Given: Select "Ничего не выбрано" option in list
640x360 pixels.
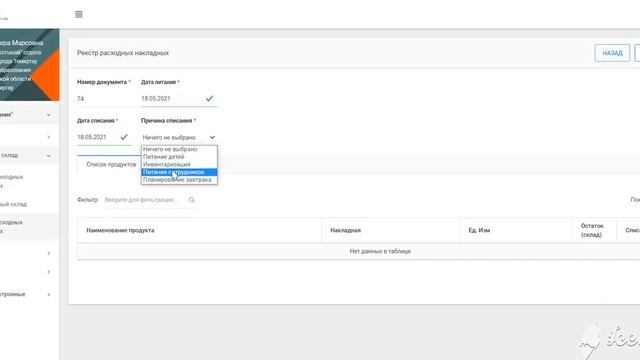Looking at the screenshot, I should click(179, 149).
